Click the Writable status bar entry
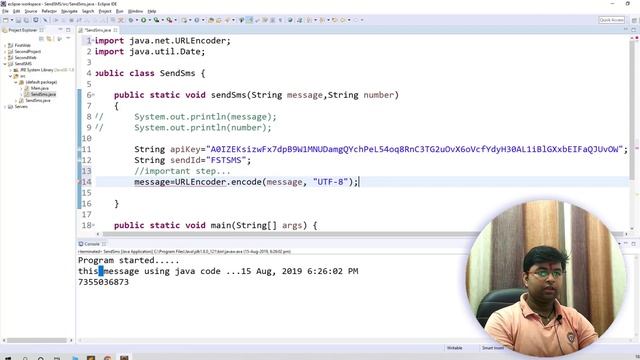640x360 pixels. click(x=454, y=348)
